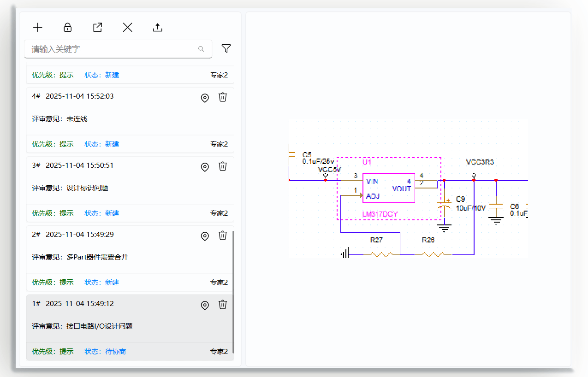Screen dimensions: 588x377
Task: Locate comment 4# with its pin icon
Action: (x=205, y=98)
